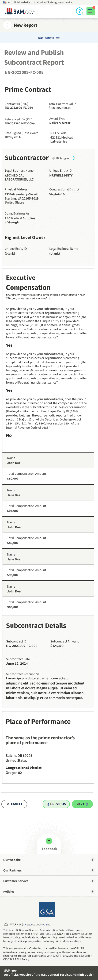Open the help question mark icon

[79, 11]
